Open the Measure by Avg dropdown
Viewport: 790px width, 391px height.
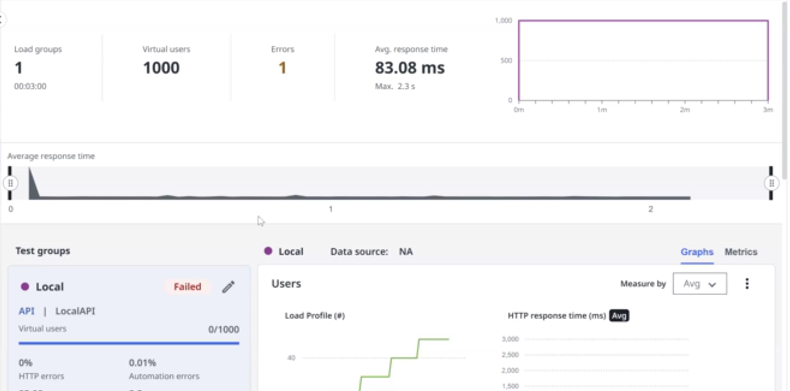pos(700,284)
